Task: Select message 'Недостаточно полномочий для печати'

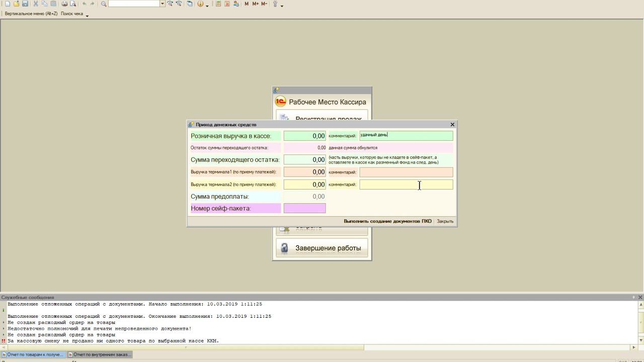Action: 100,329
